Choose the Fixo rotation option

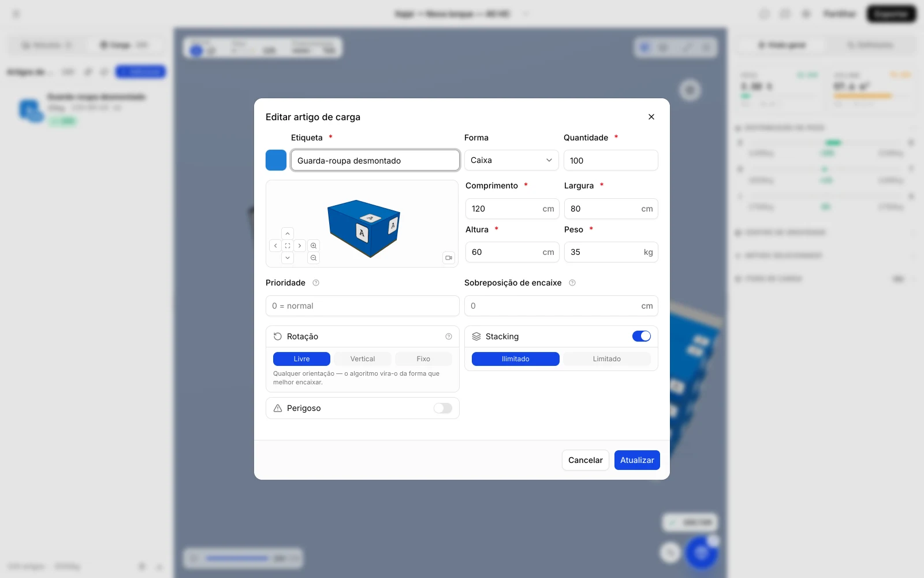(x=423, y=359)
